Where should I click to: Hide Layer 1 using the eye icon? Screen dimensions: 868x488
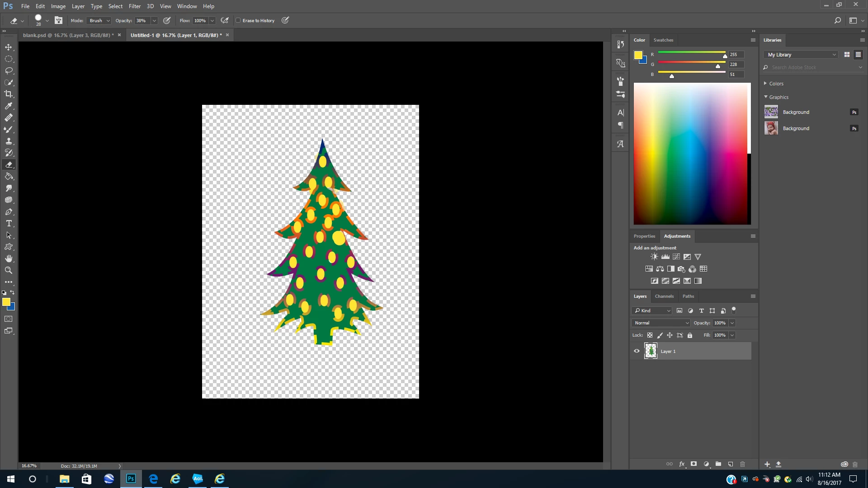(x=637, y=351)
